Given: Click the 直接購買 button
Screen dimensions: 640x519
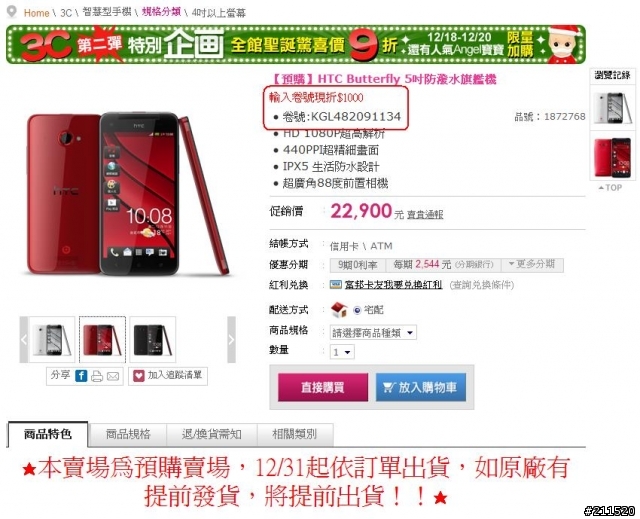Looking at the screenshot, I should click(x=323, y=387).
